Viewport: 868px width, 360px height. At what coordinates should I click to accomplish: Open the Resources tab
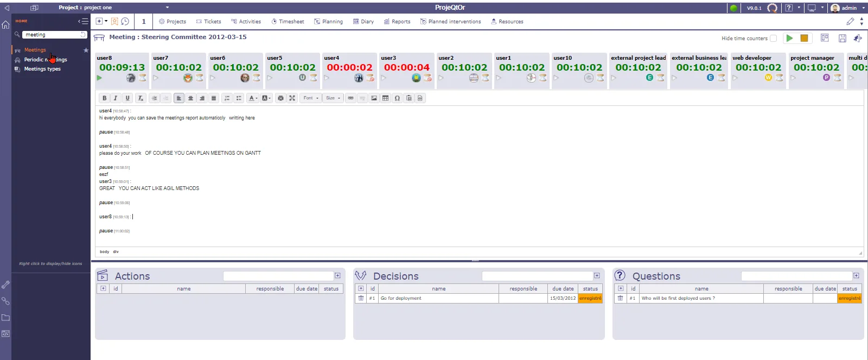507,22
